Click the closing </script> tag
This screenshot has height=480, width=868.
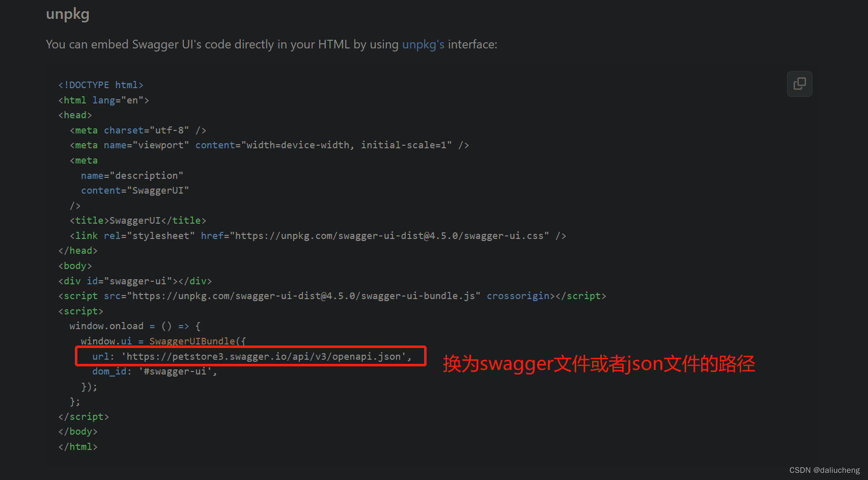pos(83,417)
